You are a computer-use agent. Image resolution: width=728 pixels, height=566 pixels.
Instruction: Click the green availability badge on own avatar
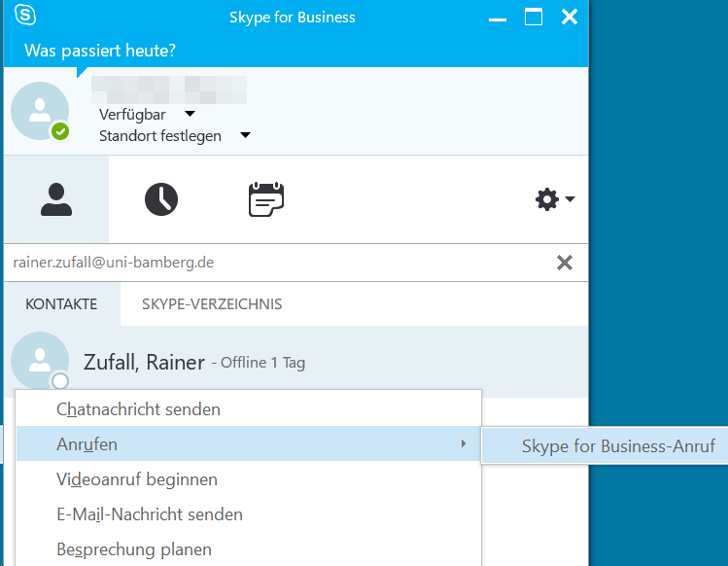(x=60, y=131)
